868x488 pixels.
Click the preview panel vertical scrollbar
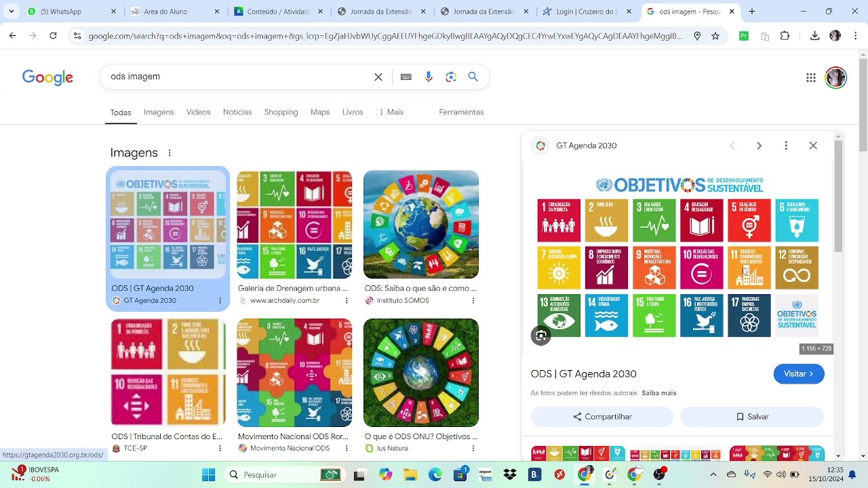coord(839,198)
